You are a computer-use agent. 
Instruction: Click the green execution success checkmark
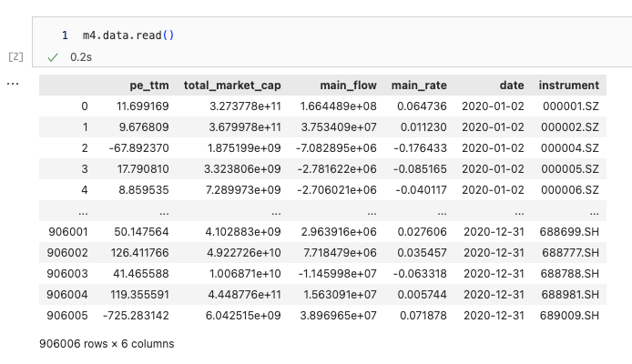click(x=53, y=57)
